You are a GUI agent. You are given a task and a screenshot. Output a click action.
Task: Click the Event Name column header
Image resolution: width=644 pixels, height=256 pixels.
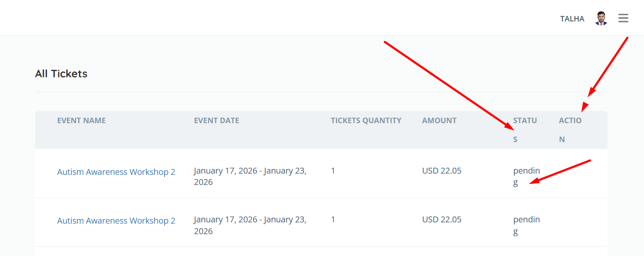pyautogui.click(x=81, y=121)
